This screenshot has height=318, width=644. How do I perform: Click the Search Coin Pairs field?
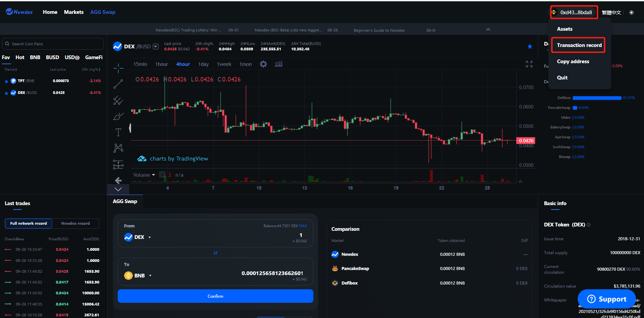coord(53,44)
